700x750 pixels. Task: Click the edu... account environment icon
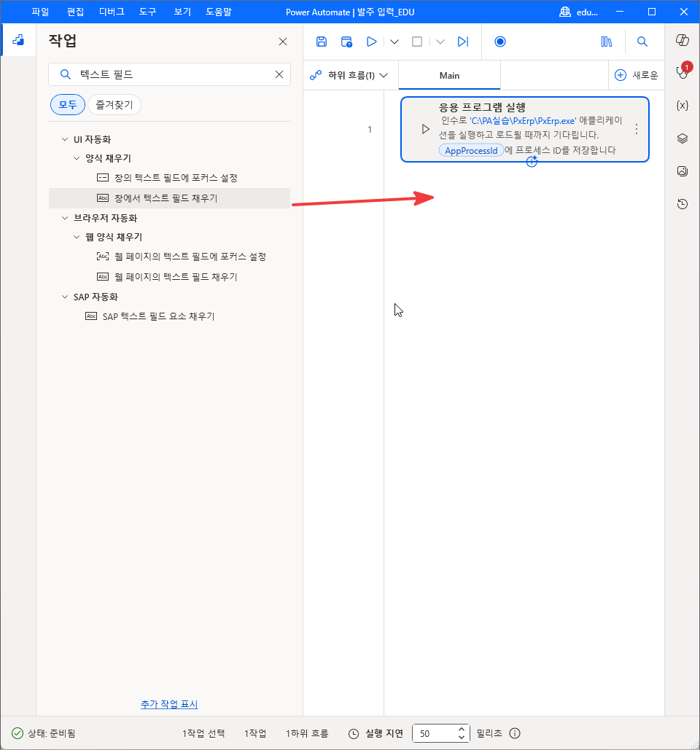565,12
